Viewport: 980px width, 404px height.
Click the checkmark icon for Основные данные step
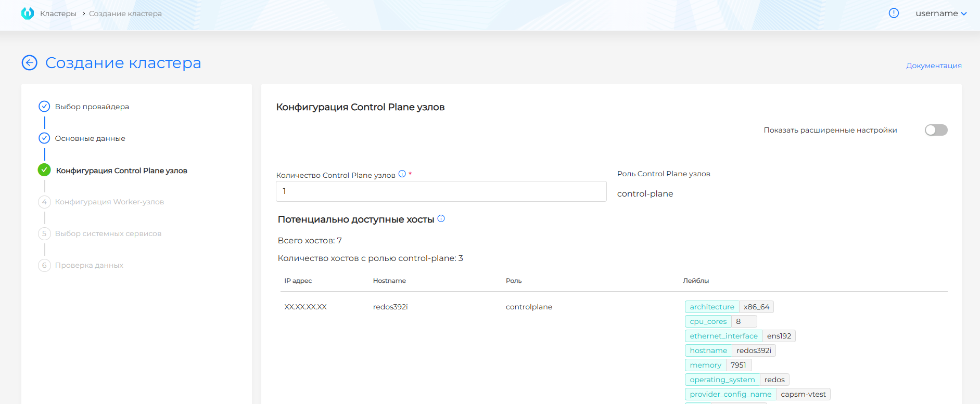[x=44, y=138]
